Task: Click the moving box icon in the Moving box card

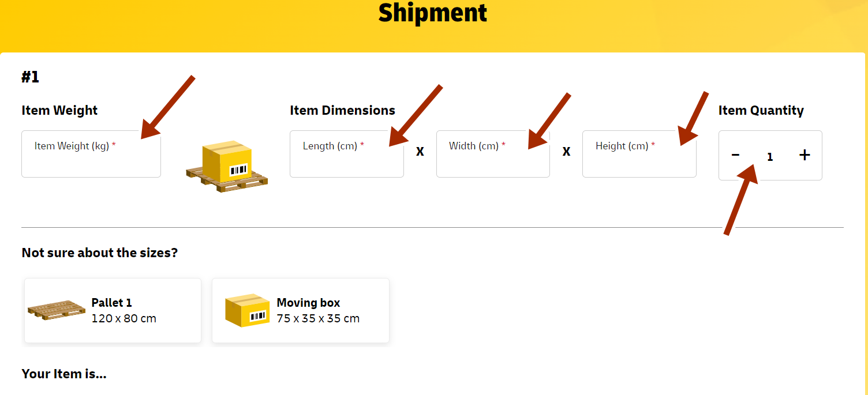Action: point(247,310)
